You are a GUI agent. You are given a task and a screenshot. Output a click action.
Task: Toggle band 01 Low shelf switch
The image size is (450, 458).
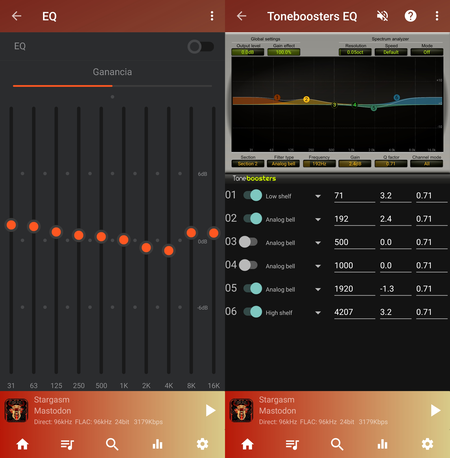pos(253,195)
